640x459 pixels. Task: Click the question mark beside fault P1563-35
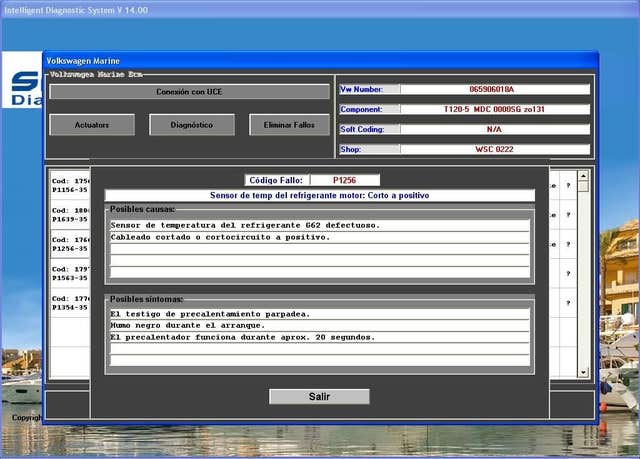coord(568,273)
